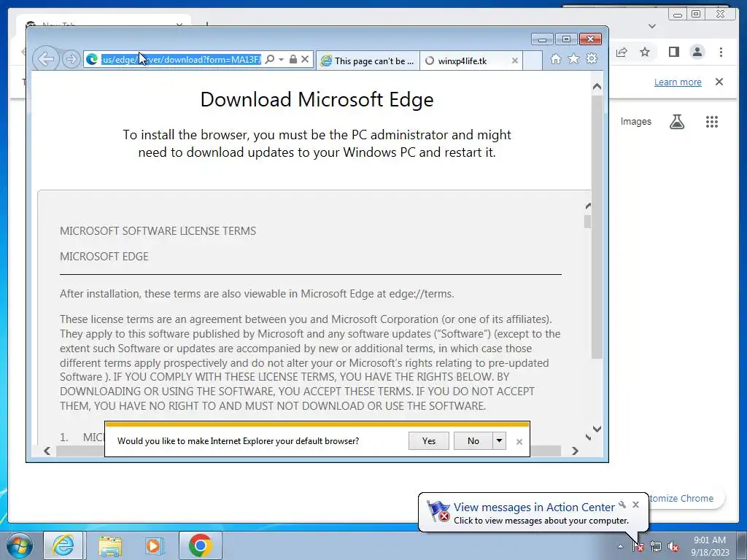Click the MICROSOFT SOFTWARE LICENSE TERMS text
This screenshot has width=747, height=560.
[x=158, y=231]
